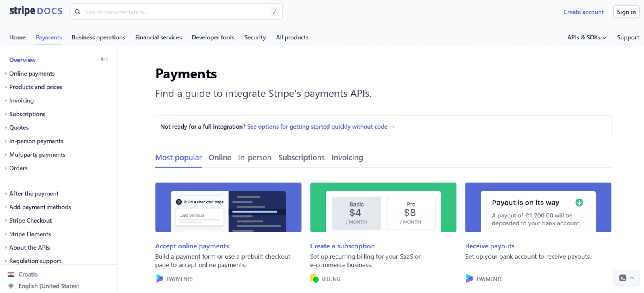Open Developer tools in the top navigation

point(213,37)
